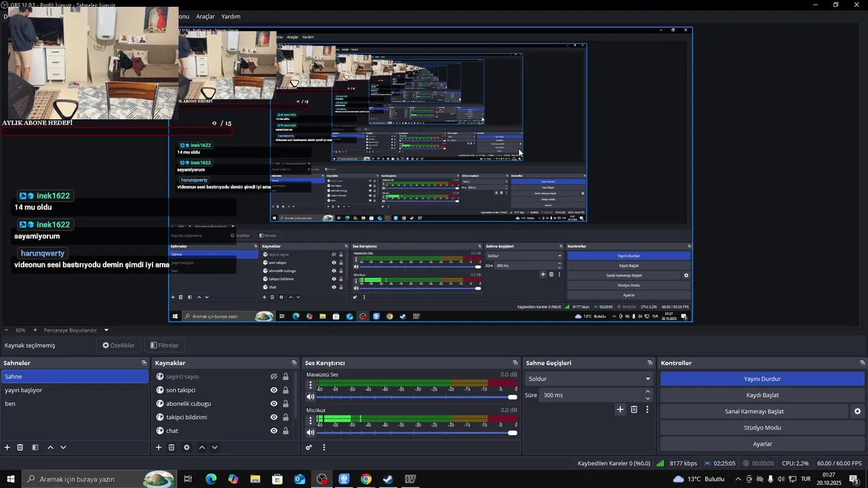Adjust Masaüstü Ses volume slider
The width and height of the screenshot is (868, 488).
click(417, 397)
